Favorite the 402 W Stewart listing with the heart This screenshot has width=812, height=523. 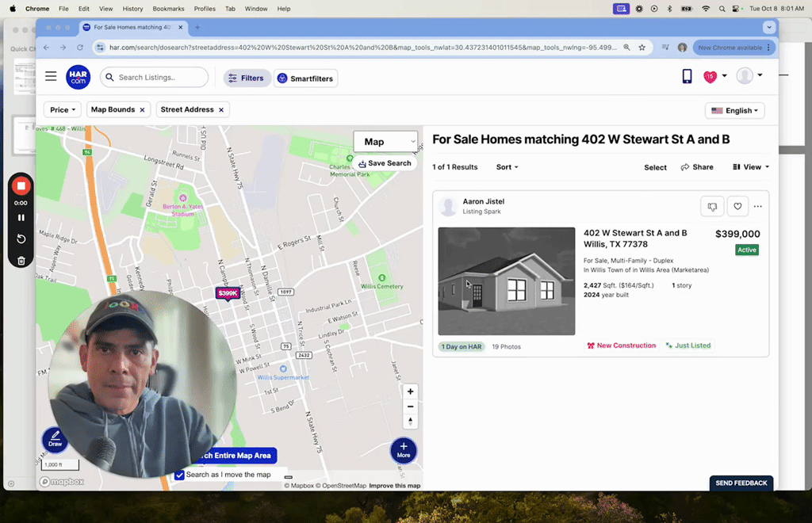737,206
